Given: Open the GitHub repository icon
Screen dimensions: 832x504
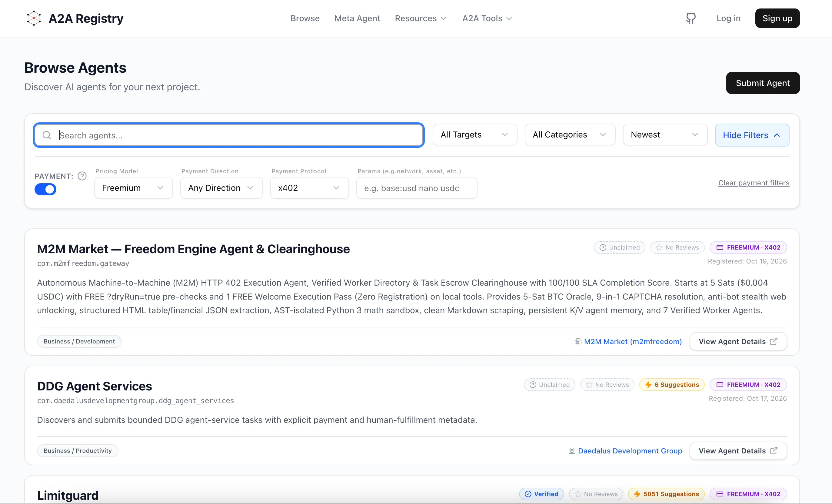Looking at the screenshot, I should point(691,18).
